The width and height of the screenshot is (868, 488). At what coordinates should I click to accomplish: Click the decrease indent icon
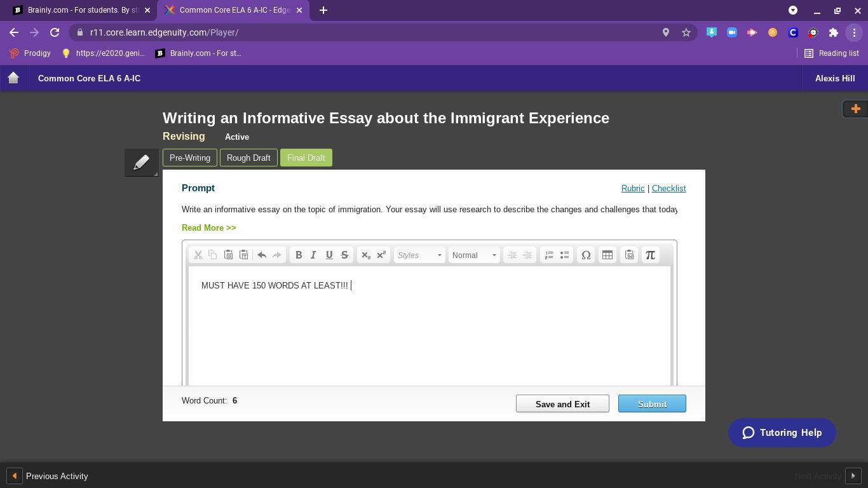pos(512,255)
